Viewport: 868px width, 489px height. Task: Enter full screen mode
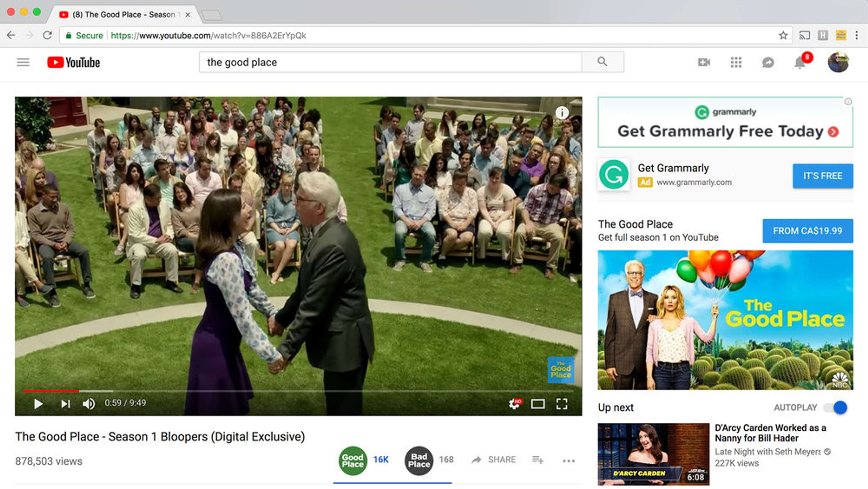click(x=562, y=403)
